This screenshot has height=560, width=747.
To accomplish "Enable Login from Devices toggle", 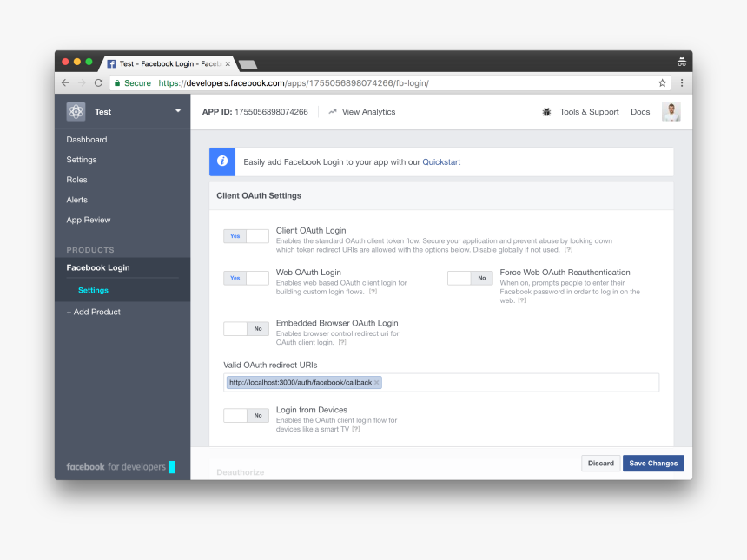I will [x=247, y=415].
